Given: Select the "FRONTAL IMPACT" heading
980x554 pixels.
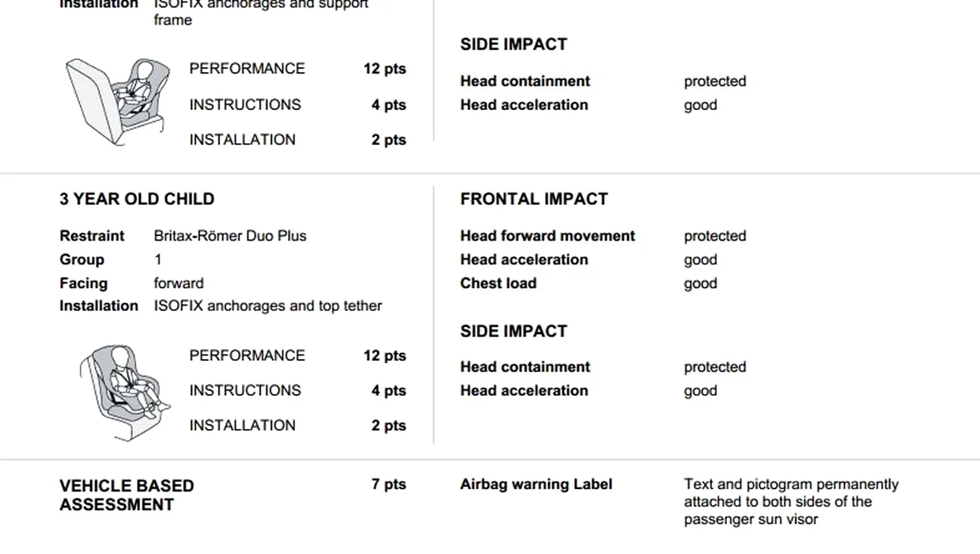Looking at the screenshot, I should [x=534, y=199].
